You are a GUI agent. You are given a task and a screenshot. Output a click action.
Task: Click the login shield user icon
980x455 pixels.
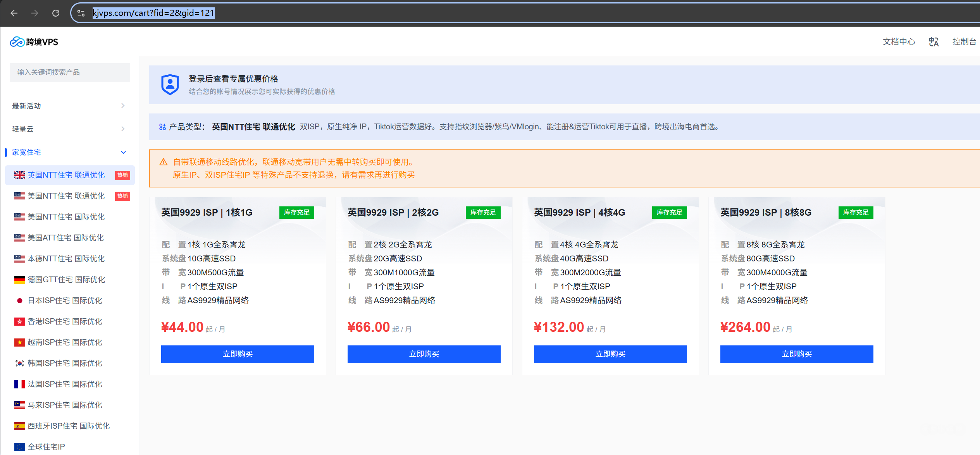(170, 84)
